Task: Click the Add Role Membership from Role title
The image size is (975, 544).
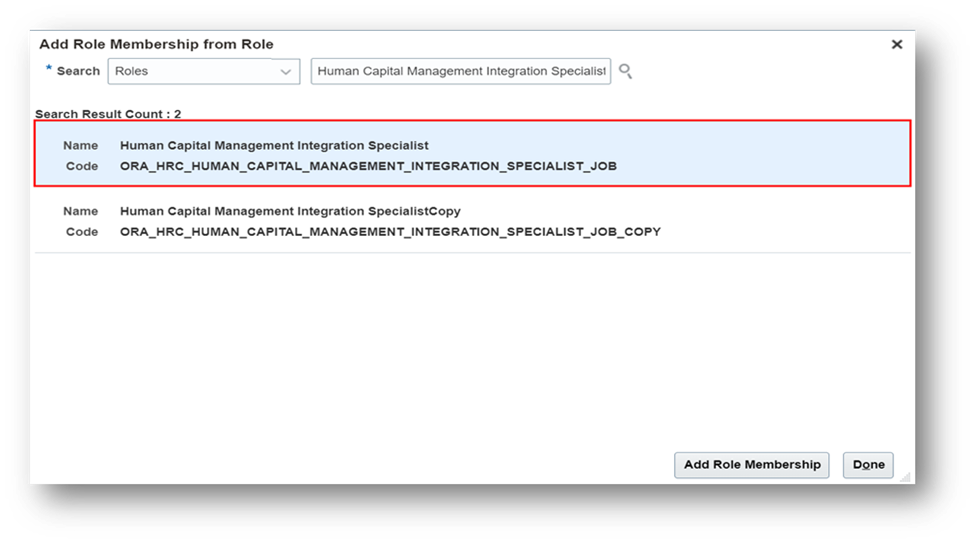Action: click(x=156, y=44)
